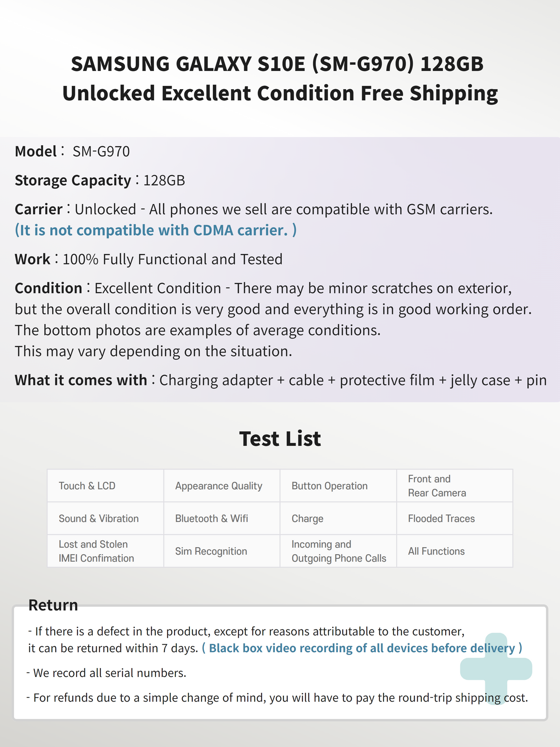
Task: Click the Sound & Vibration cell
Action: tap(105, 518)
